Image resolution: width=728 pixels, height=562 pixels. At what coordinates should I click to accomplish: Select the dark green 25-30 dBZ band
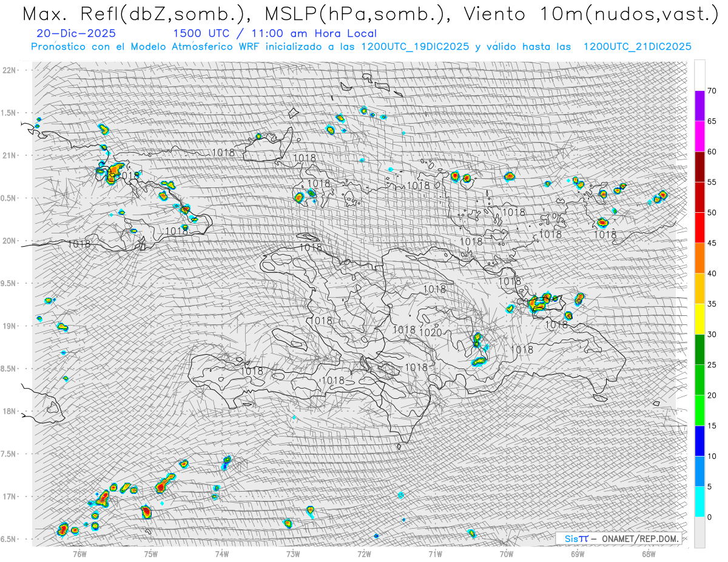[x=699, y=349]
